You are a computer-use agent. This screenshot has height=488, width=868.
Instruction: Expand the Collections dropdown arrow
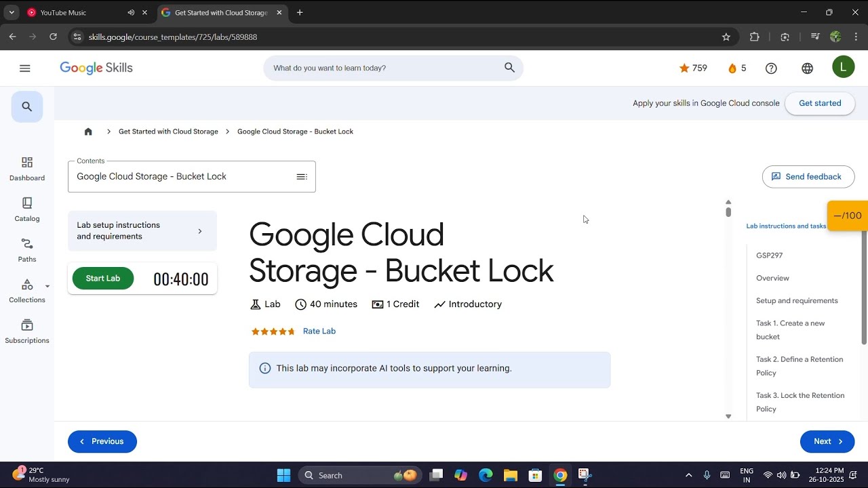click(x=47, y=286)
